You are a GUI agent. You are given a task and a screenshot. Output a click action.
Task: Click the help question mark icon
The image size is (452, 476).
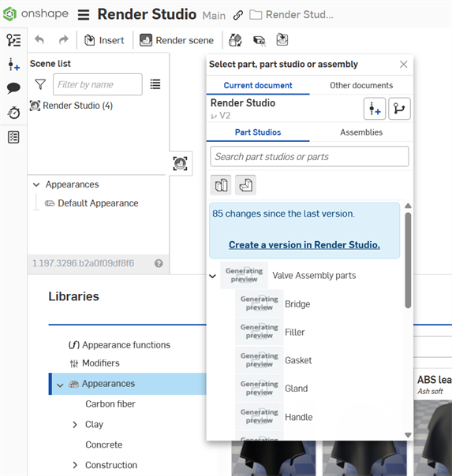click(x=159, y=263)
